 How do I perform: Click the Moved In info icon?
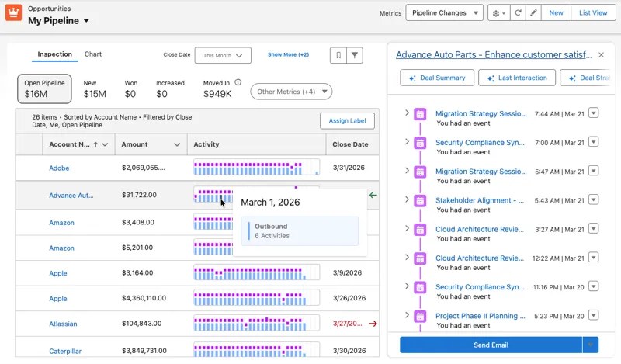click(238, 82)
